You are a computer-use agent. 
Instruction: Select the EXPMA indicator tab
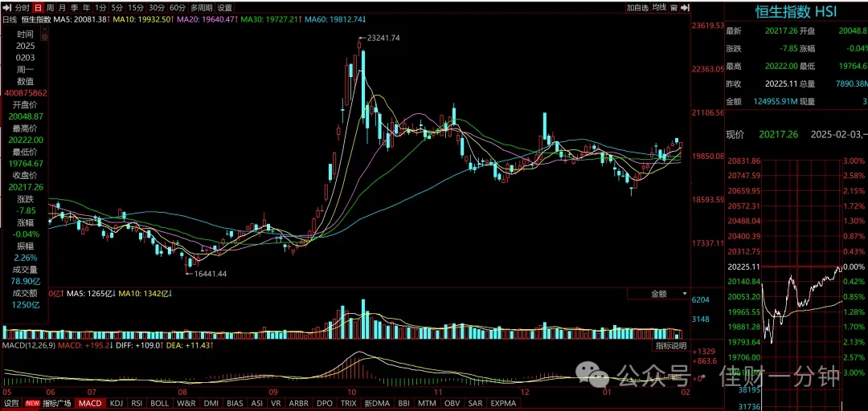[503, 403]
